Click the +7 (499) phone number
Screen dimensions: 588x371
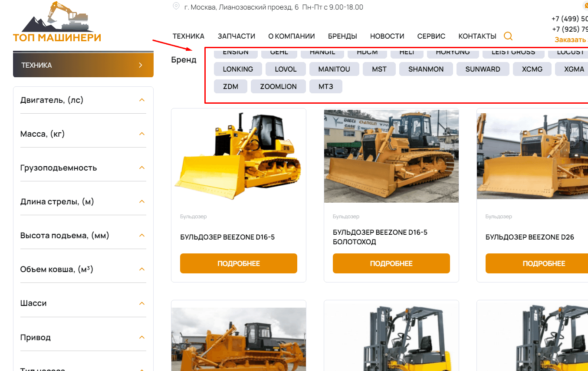pos(570,19)
